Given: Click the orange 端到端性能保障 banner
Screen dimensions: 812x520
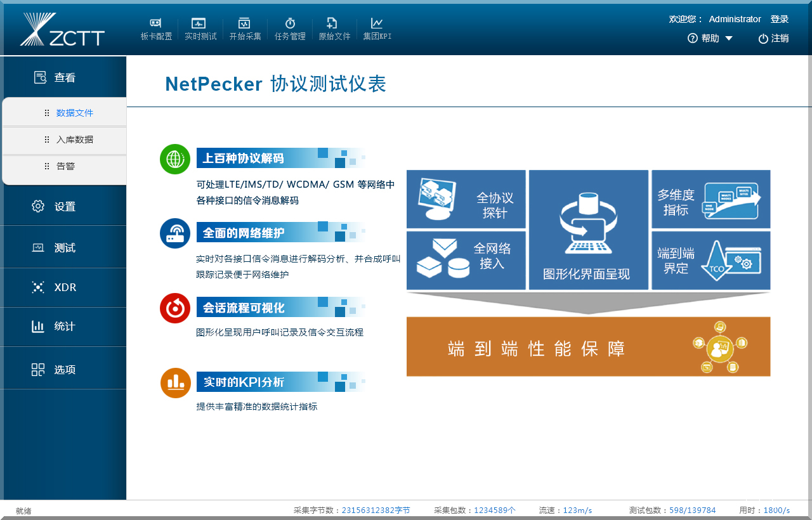Looking at the screenshot, I should point(587,347).
